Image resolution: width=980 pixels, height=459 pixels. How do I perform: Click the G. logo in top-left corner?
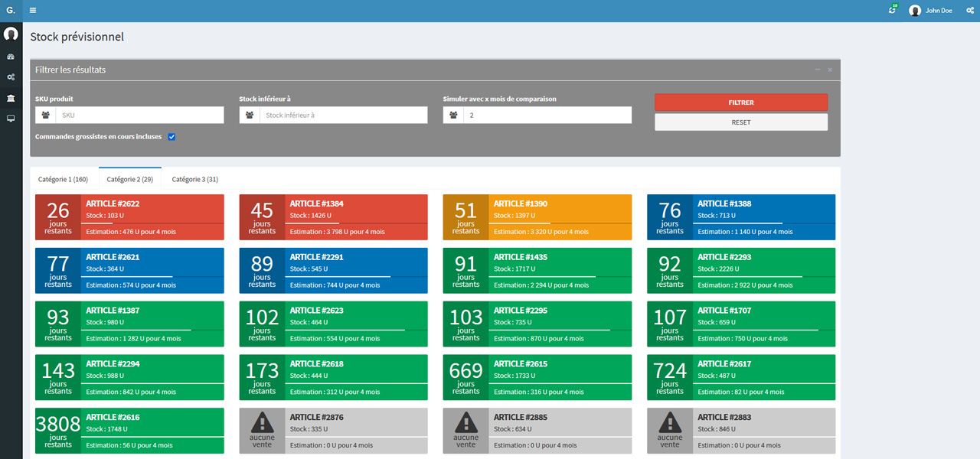click(x=11, y=11)
